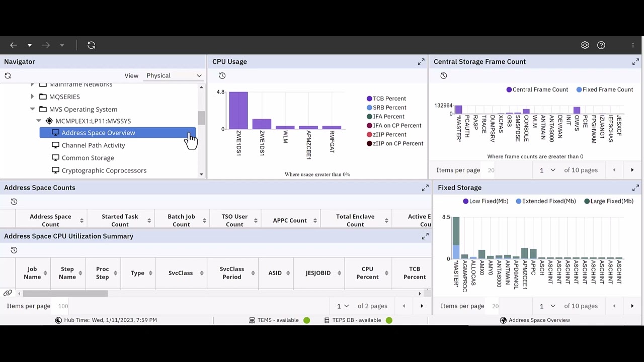This screenshot has height=362, width=644.
Task: Click TEPS DB - available status
Action: coord(358,320)
